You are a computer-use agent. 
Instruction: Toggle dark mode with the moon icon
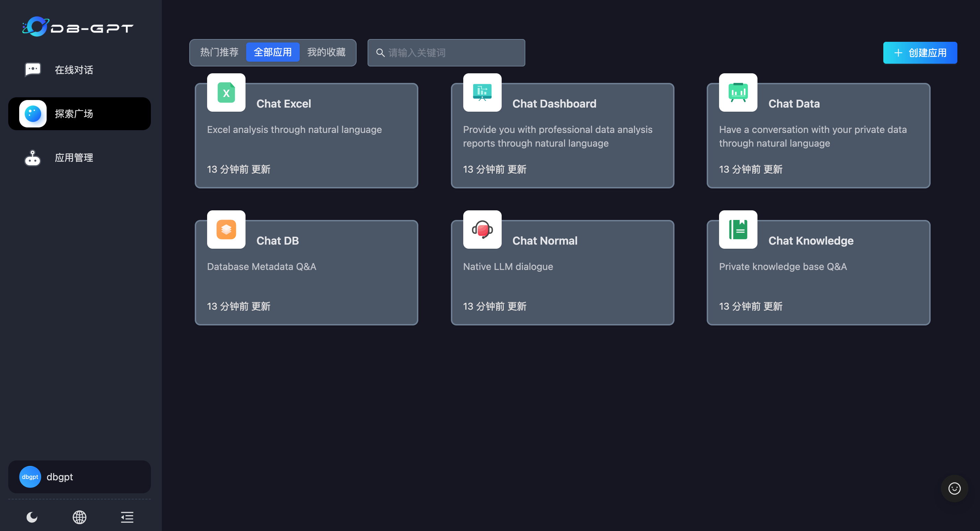click(32, 517)
